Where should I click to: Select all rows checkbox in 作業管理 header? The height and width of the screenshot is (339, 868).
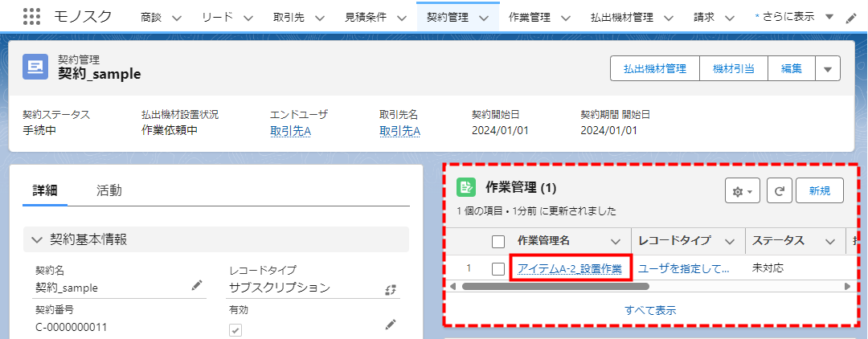498,241
